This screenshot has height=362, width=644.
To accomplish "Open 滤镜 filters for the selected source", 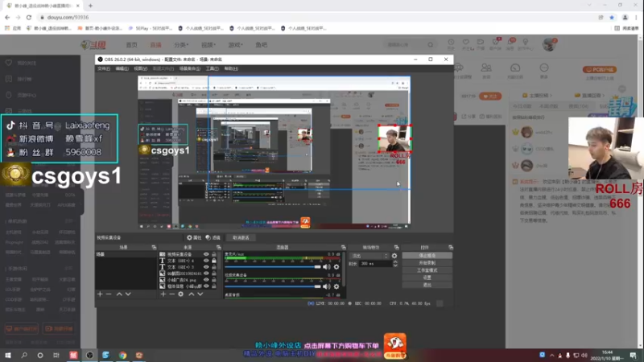I will pyautogui.click(x=213, y=237).
